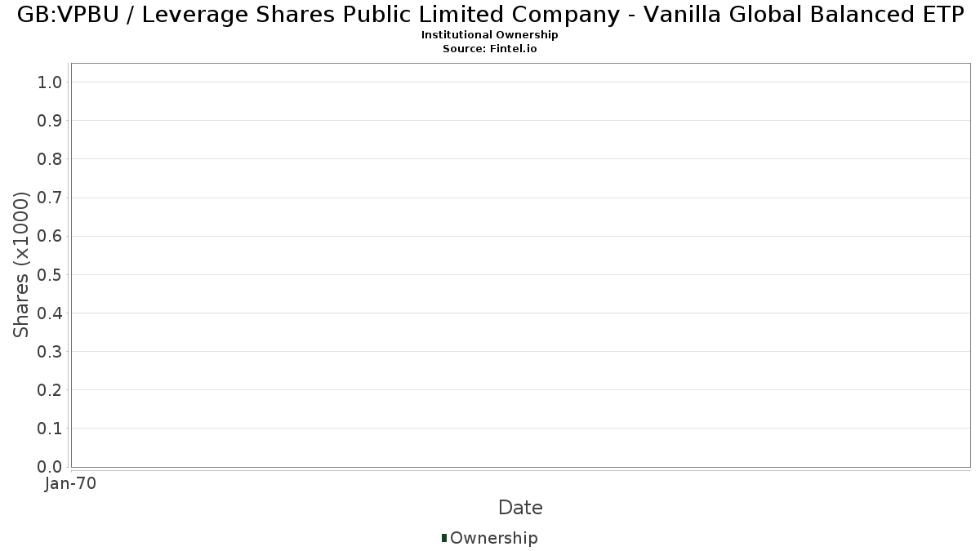Click the center of the empty plot area
The height and width of the screenshot is (551, 980).
pyautogui.click(x=520, y=265)
